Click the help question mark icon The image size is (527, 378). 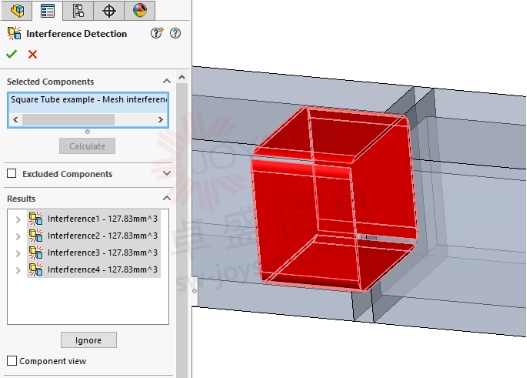pos(175,33)
